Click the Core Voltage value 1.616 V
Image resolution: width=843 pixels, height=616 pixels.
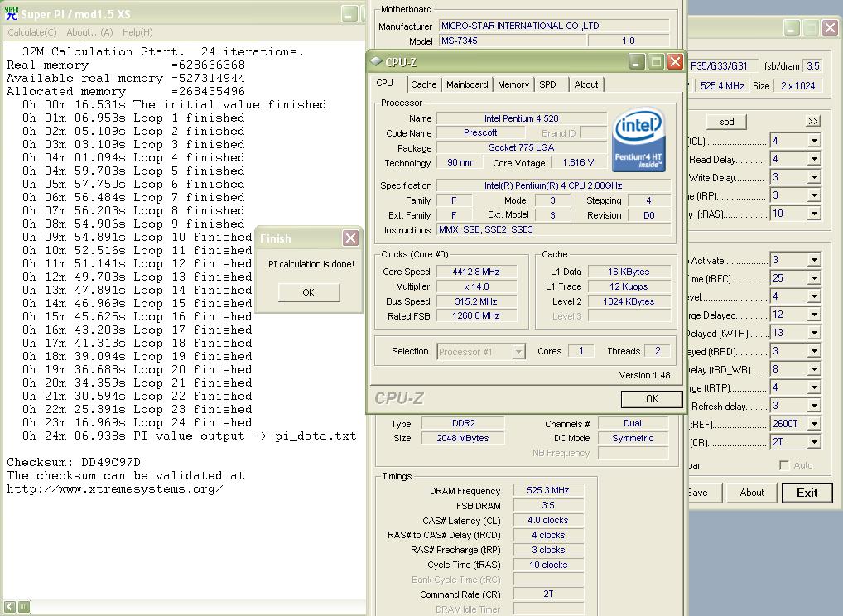coord(578,163)
